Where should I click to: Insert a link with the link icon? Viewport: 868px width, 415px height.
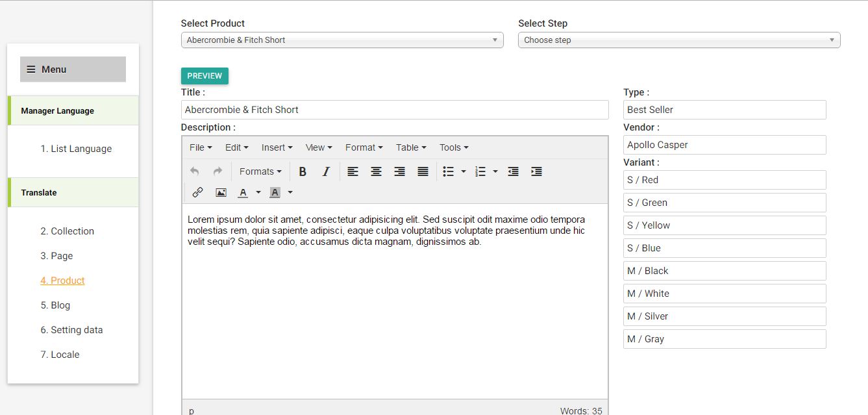[197, 192]
